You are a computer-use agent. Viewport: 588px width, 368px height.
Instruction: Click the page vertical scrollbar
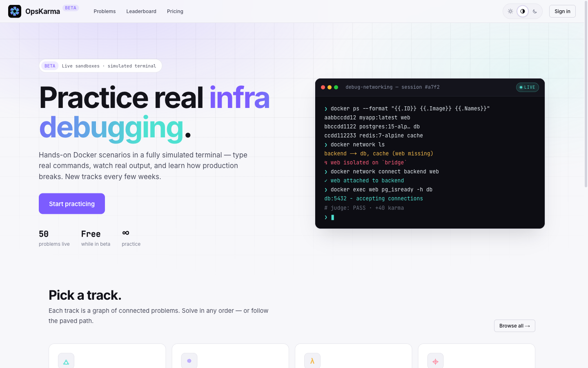[586, 94]
